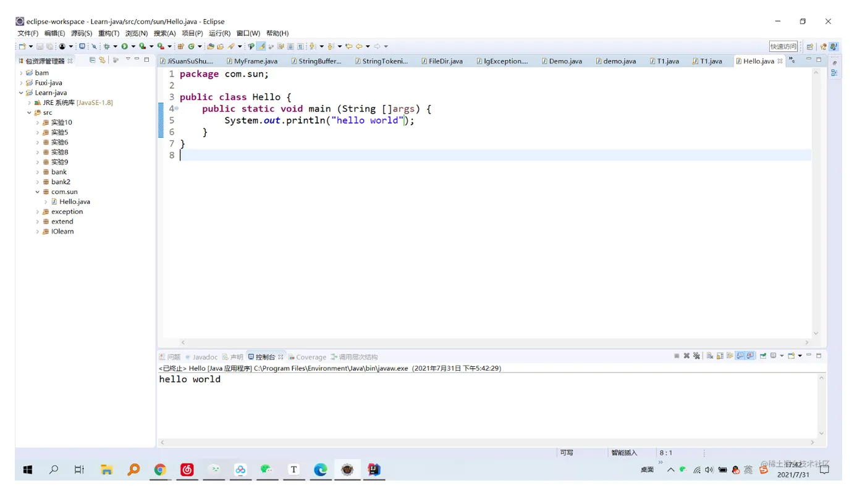This screenshot has height=504, width=865.
Task: Select the exception package in tree
Action: point(67,212)
